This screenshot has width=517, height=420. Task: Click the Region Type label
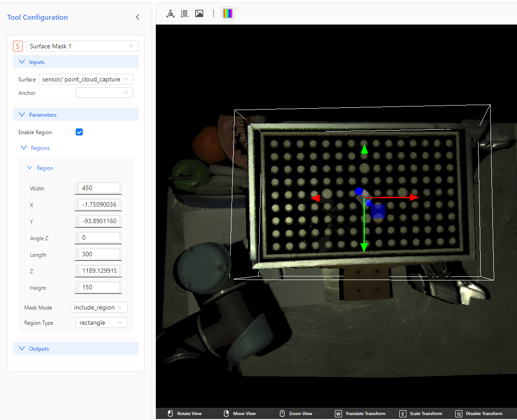pyautogui.click(x=38, y=323)
